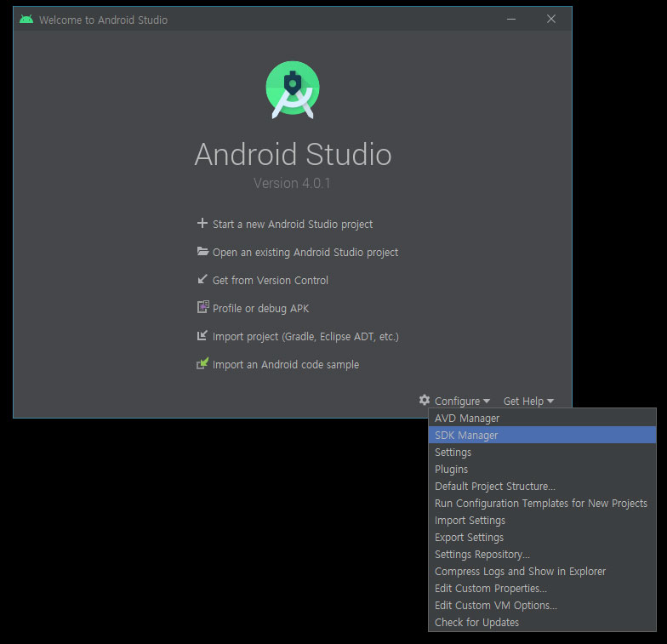Click the Welcome to Android Studio title
Viewport: 667px width, 644px height.
point(104,20)
